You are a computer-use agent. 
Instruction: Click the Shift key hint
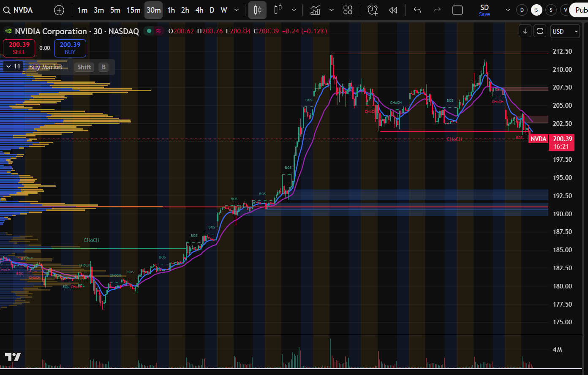click(84, 67)
